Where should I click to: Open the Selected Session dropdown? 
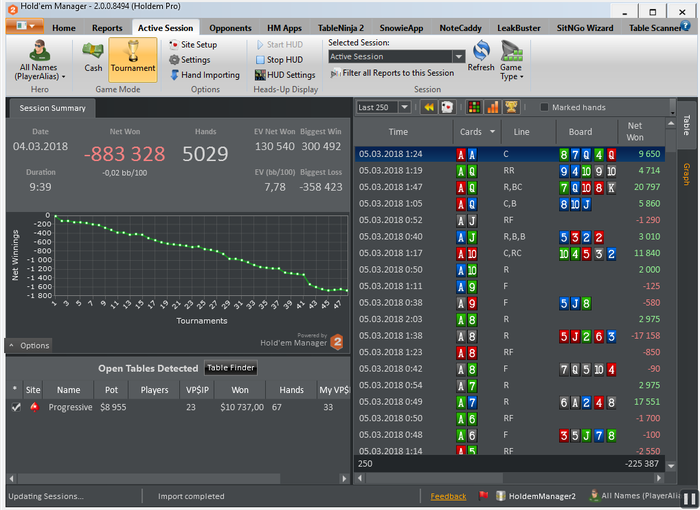tap(458, 57)
